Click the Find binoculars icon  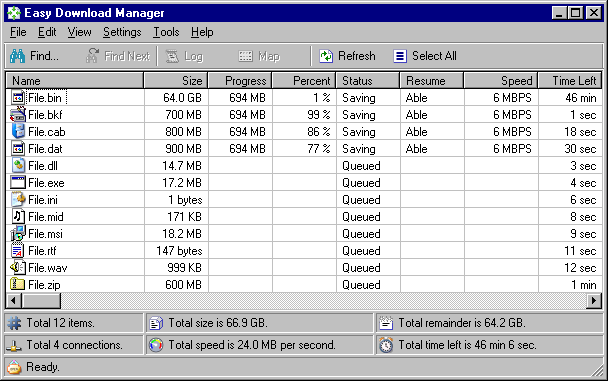pyautogui.click(x=17, y=56)
